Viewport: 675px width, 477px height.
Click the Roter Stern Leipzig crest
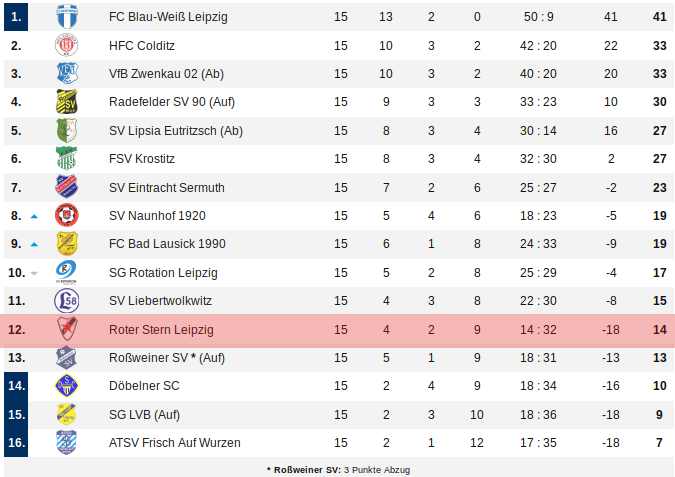pos(66,329)
